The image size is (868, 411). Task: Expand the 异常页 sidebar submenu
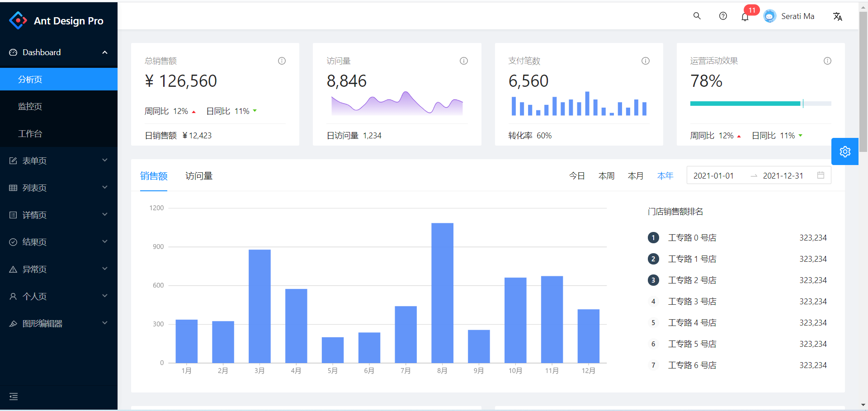[x=59, y=269]
